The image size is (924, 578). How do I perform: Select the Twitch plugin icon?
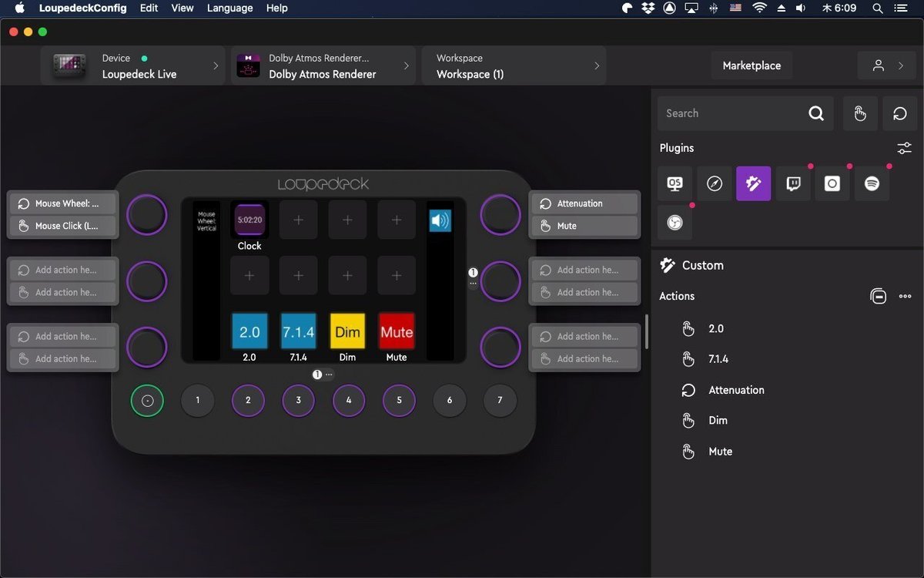[793, 183]
